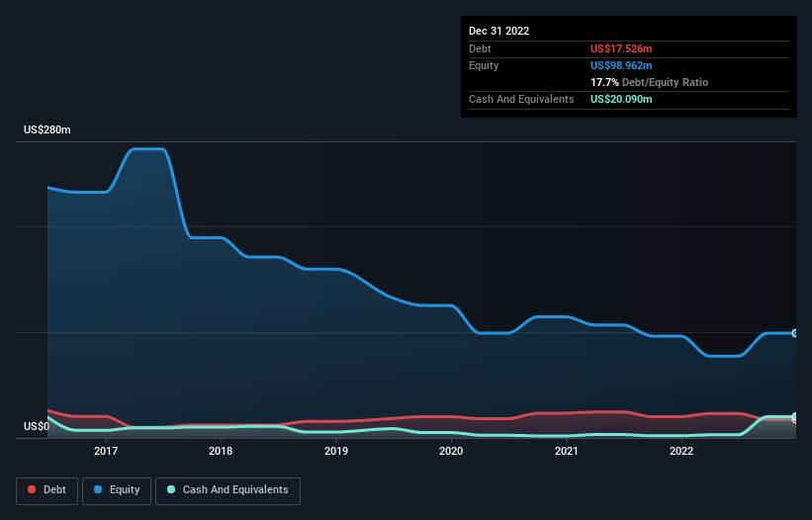Click the 2022 x-axis label

pyautogui.click(x=681, y=451)
